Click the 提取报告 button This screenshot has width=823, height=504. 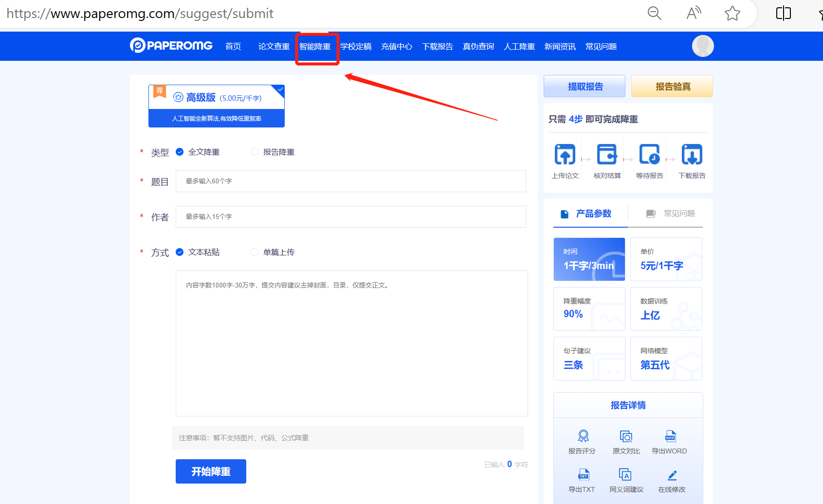[x=585, y=86]
